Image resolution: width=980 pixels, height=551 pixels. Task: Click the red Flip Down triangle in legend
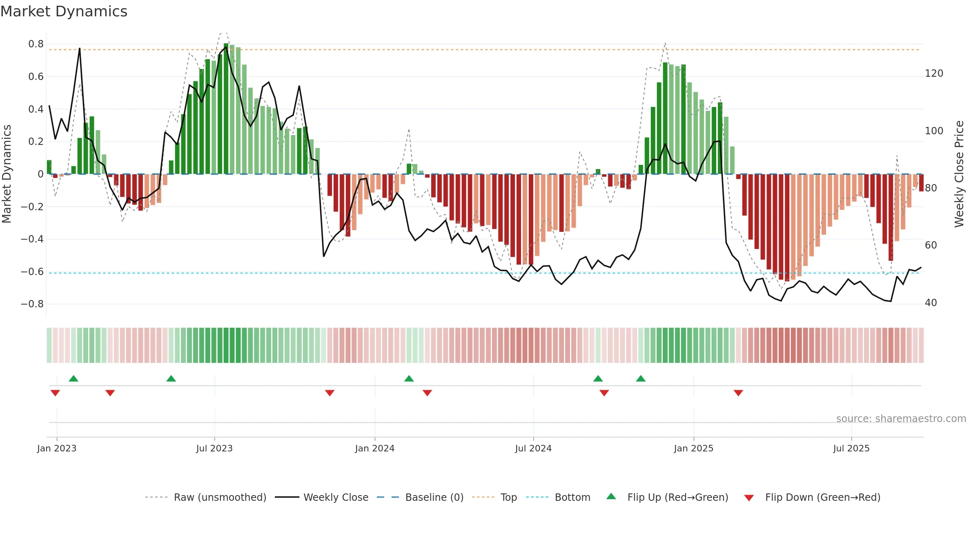[x=749, y=498]
